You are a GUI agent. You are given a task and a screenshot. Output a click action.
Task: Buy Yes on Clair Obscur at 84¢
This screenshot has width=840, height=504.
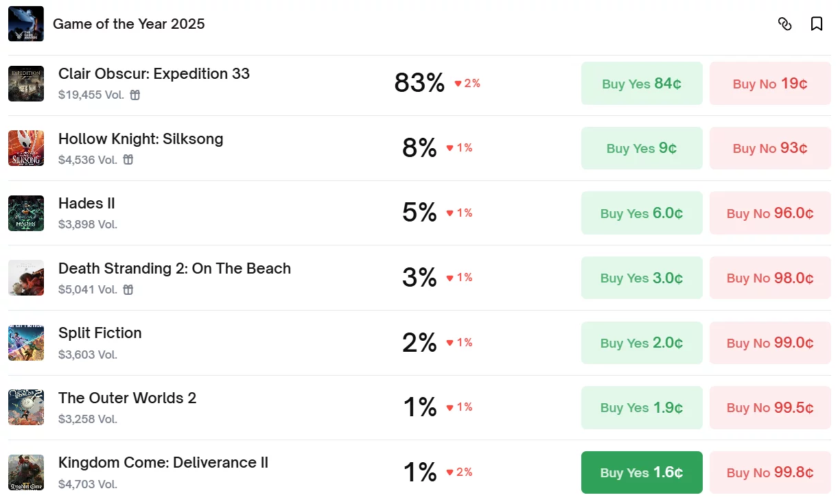pos(642,84)
